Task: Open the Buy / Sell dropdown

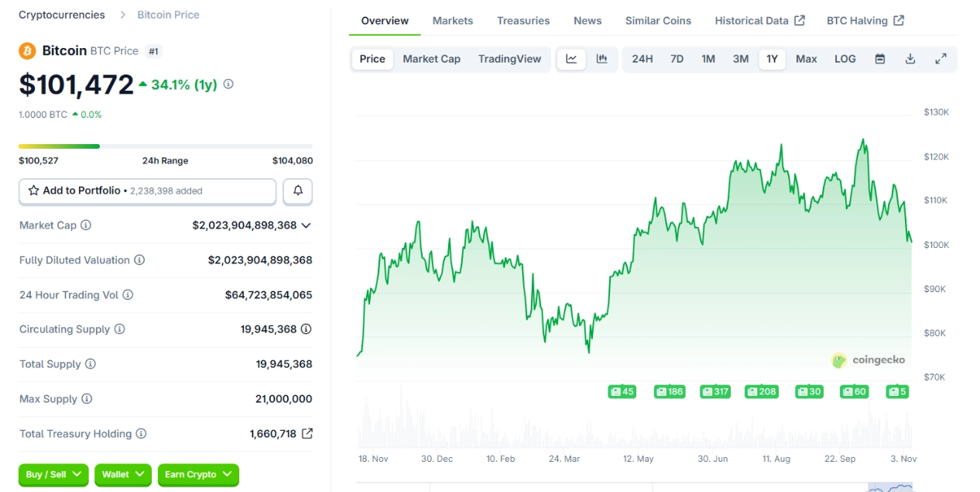Action: 53,475
